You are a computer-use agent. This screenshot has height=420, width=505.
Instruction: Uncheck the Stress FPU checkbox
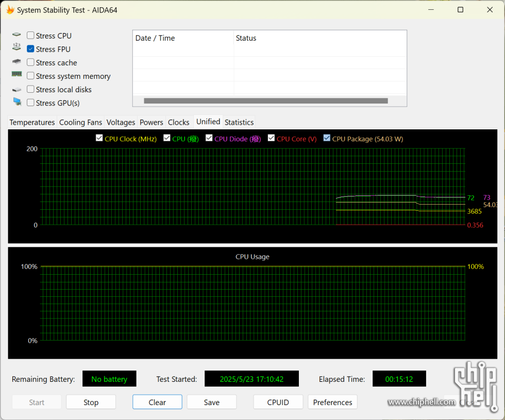coord(30,48)
